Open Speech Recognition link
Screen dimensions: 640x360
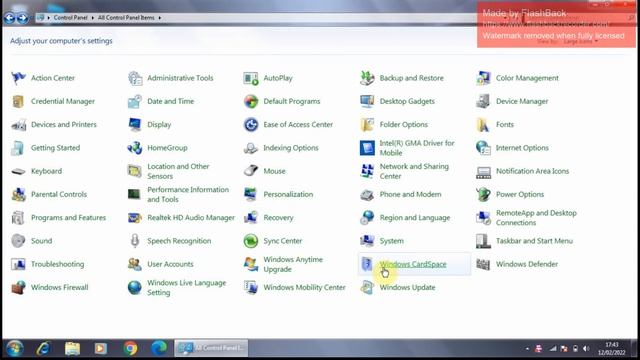pyautogui.click(x=179, y=241)
